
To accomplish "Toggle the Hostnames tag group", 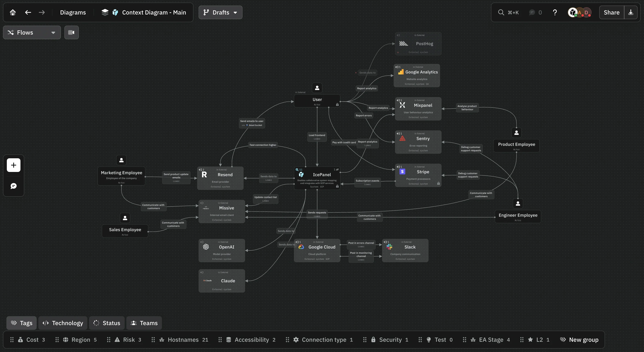I will tap(183, 339).
